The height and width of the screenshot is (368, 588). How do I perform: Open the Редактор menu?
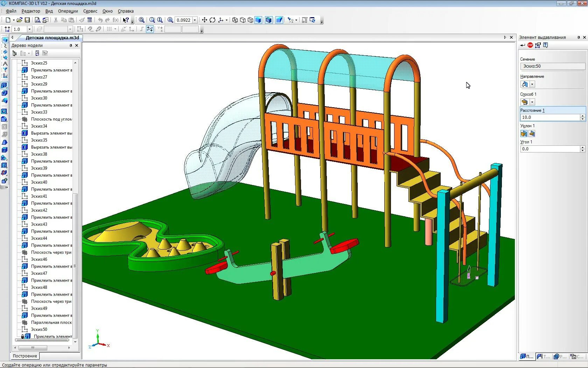31,11
